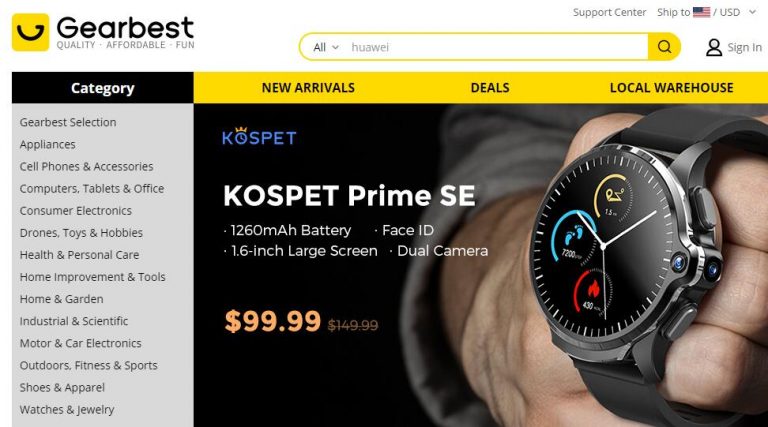768x427 pixels.
Task: Click the yellow search magnifier button
Action: pyautogui.click(x=664, y=47)
